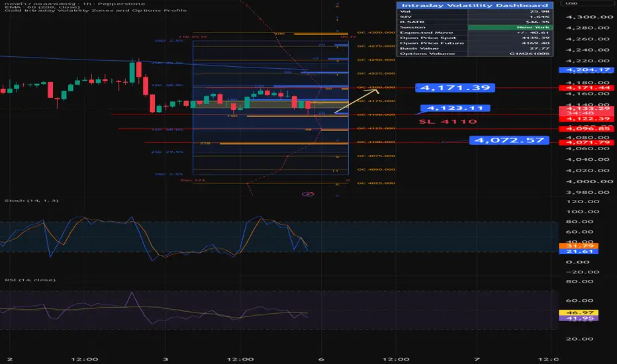Click the GC 4225.000 level label
The width and height of the screenshot is (617, 364).
pyautogui.click(x=376, y=73)
